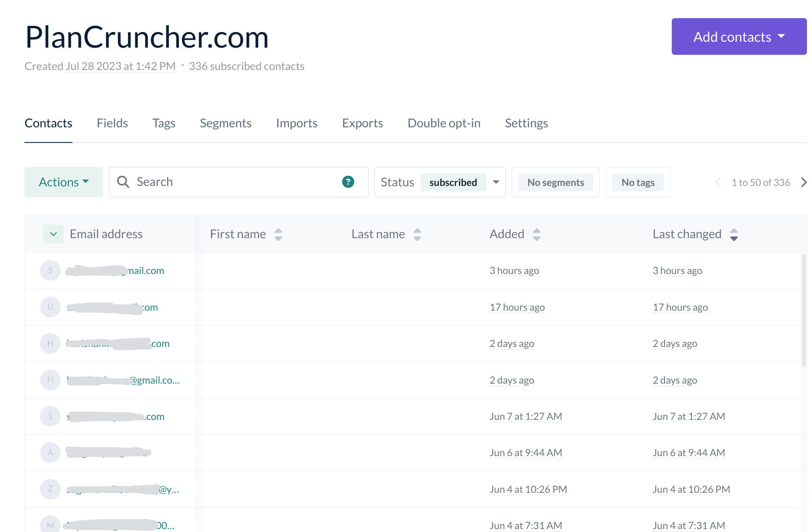Expand the Status subscribed dropdown
Image resolution: width=812 pixels, height=532 pixels.
click(x=496, y=182)
